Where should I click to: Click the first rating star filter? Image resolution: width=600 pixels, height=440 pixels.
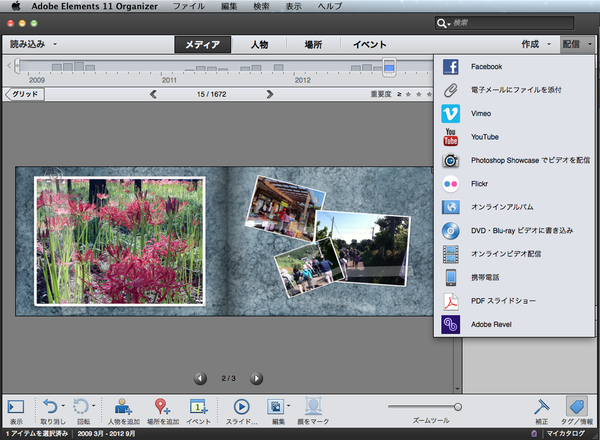[x=408, y=94]
